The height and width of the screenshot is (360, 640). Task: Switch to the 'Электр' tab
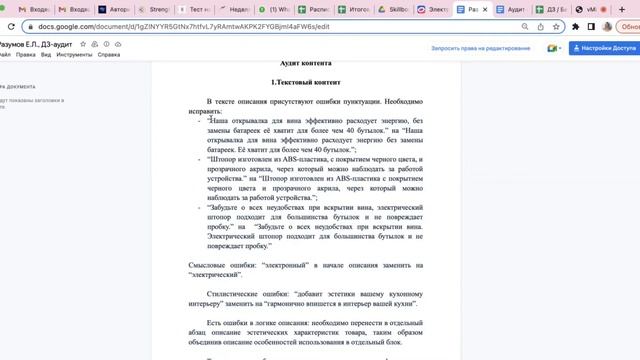pos(433,9)
